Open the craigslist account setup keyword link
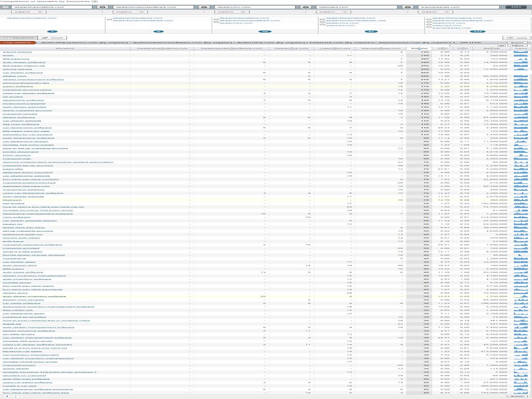Screen dimensions: 532x399 pyautogui.click(x=27, y=89)
